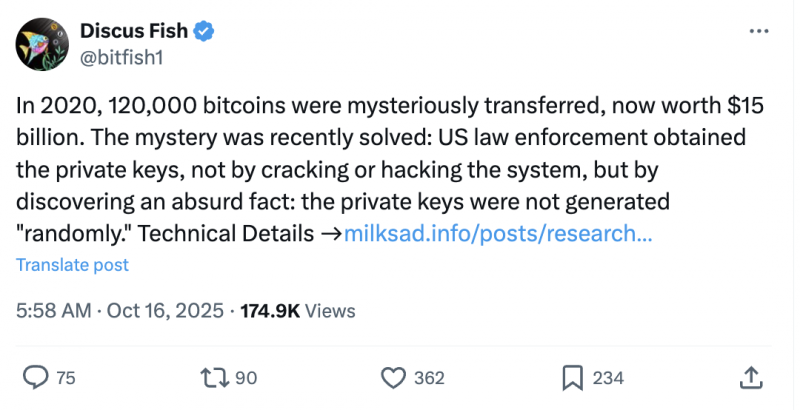The image size is (800, 410).
Task: Click the tweet body text about bitcoins
Action: pyautogui.click(x=390, y=169)
